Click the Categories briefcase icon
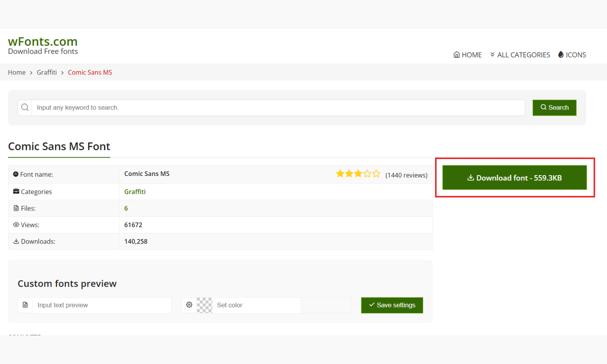607x364 pixels. tap(16, 191)
